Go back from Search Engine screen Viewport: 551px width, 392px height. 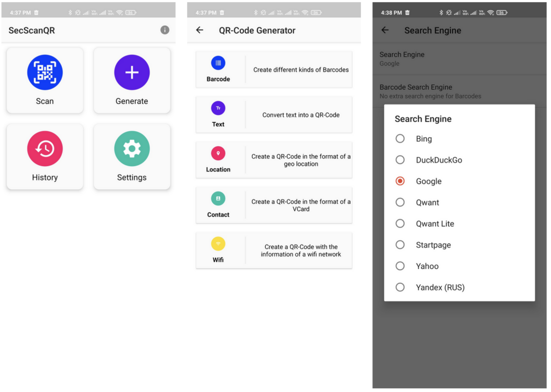coord(385,30)
